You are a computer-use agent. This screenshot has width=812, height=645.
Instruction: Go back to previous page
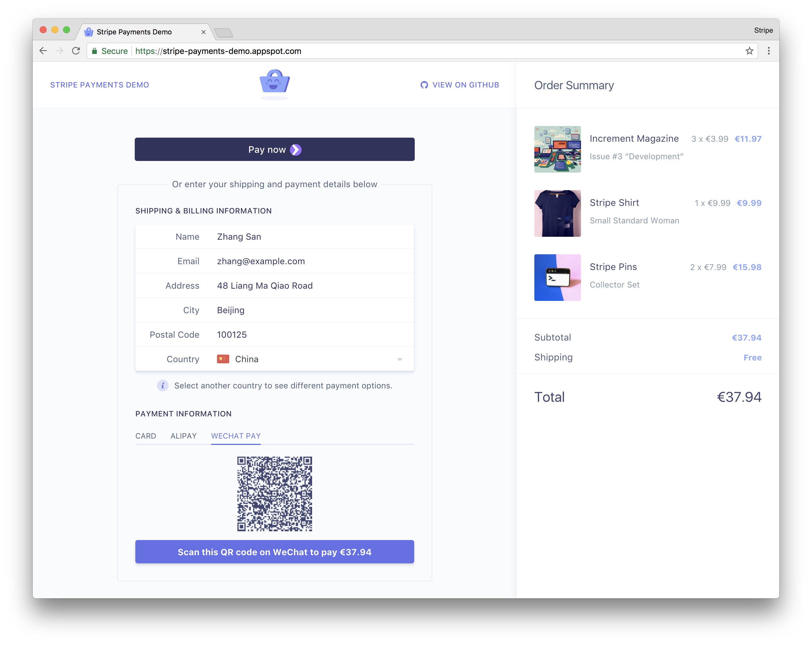[43, 51]
